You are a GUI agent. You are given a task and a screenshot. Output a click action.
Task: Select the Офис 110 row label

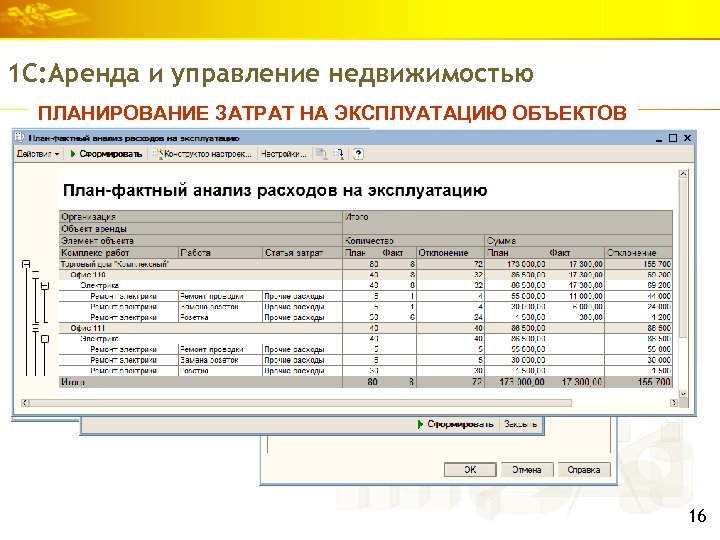[x=88, y=275]
